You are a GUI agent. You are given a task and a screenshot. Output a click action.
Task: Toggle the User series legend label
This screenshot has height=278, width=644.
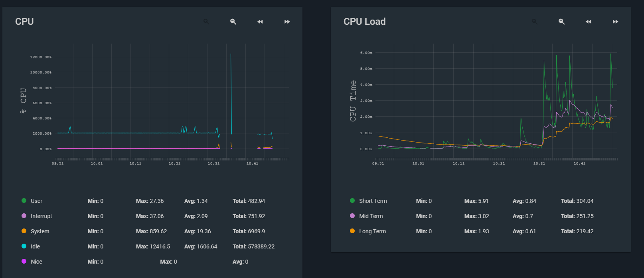click(36, 201)
